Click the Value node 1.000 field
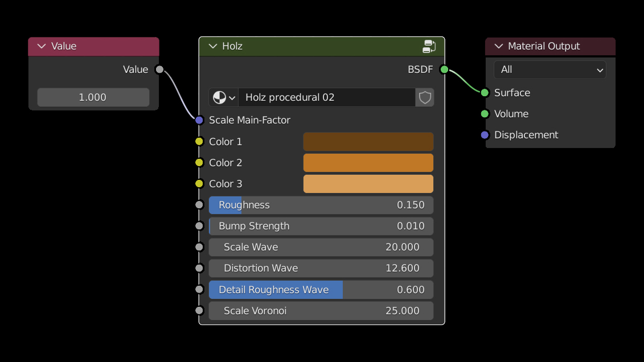This screenshot has height=362, width=644. tap(93, 97)
